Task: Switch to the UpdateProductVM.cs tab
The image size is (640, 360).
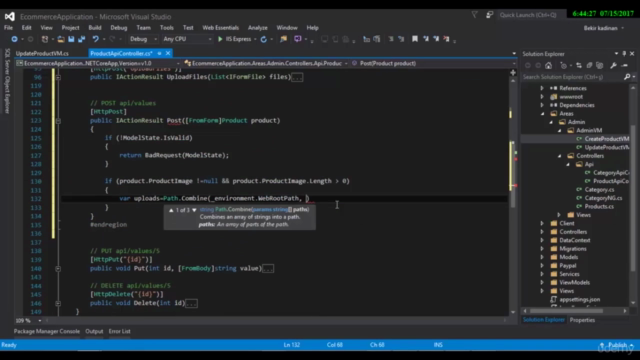Action: click(42, 53)
